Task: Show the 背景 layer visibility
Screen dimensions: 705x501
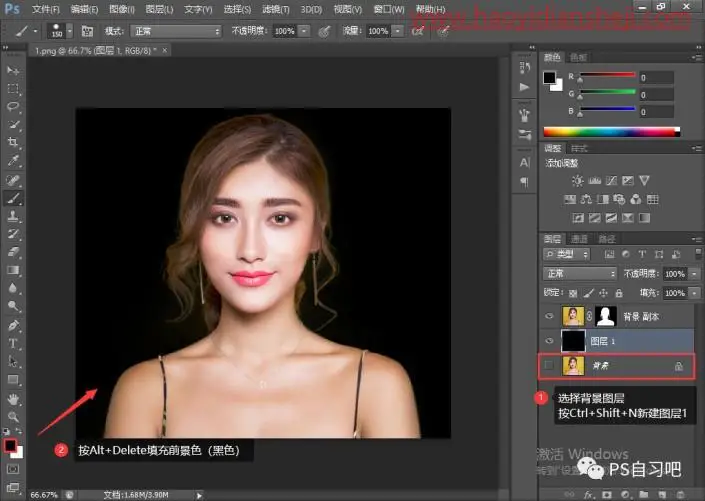Action: click(549, 365)
